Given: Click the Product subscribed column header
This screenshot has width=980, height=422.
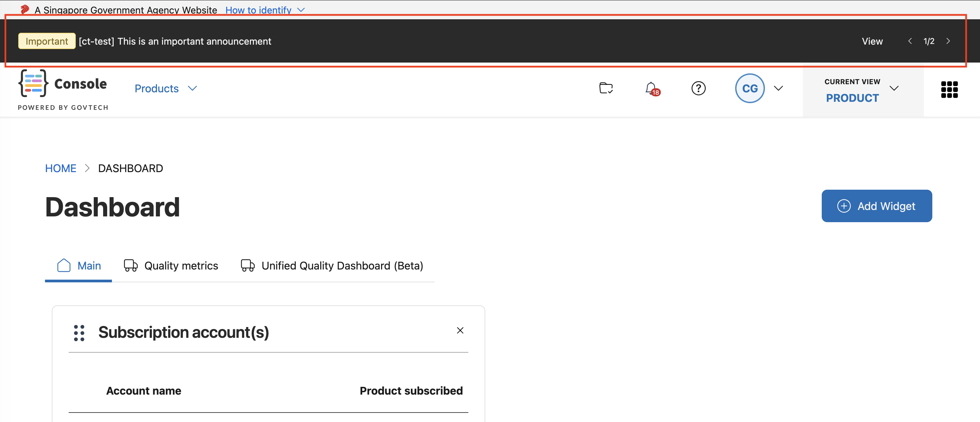Looking at the screenshot, I should coord(411,391).
